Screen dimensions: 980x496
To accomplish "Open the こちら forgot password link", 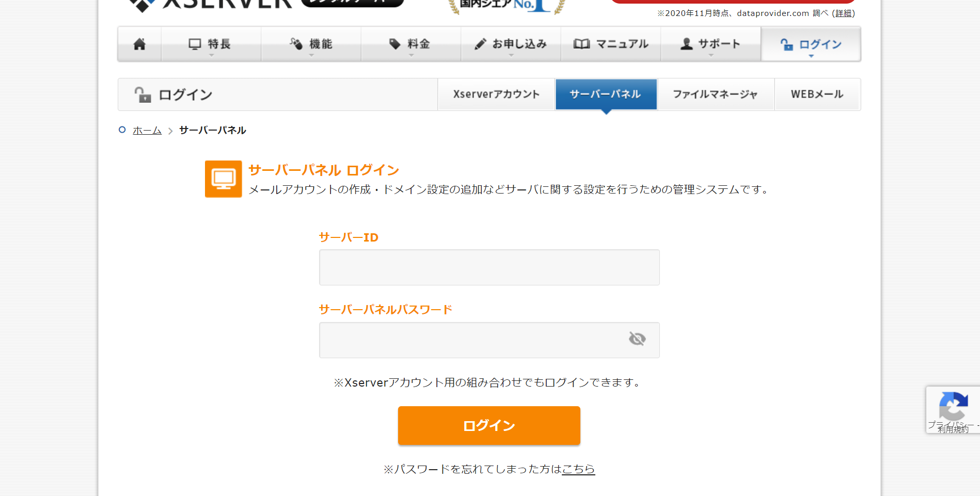I will coord(578,469).
